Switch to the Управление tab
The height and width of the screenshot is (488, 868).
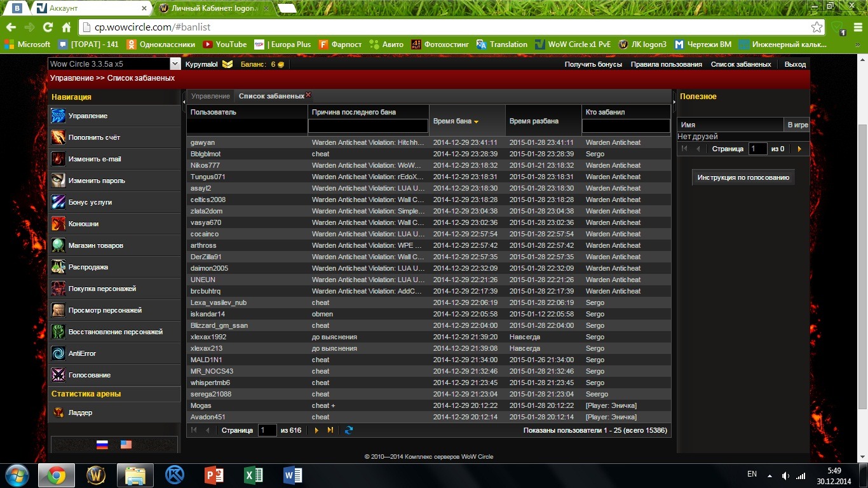(210, 97)
